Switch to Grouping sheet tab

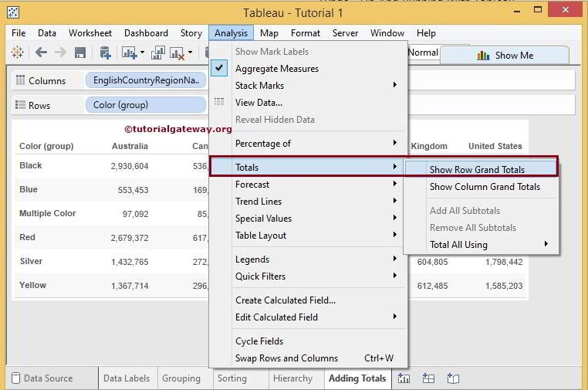click(x=181, y=378)
